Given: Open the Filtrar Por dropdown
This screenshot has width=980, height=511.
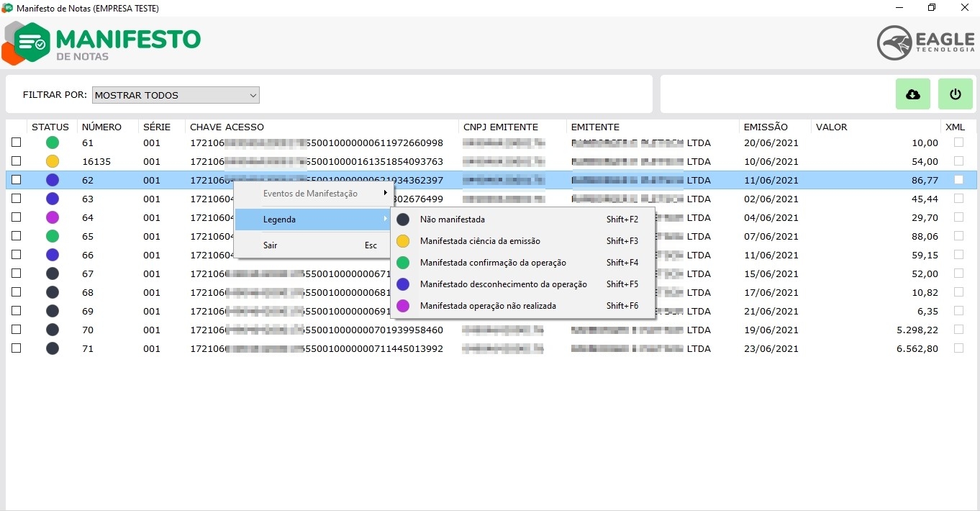Looking at the screenshot, I should tap(176, 95).
